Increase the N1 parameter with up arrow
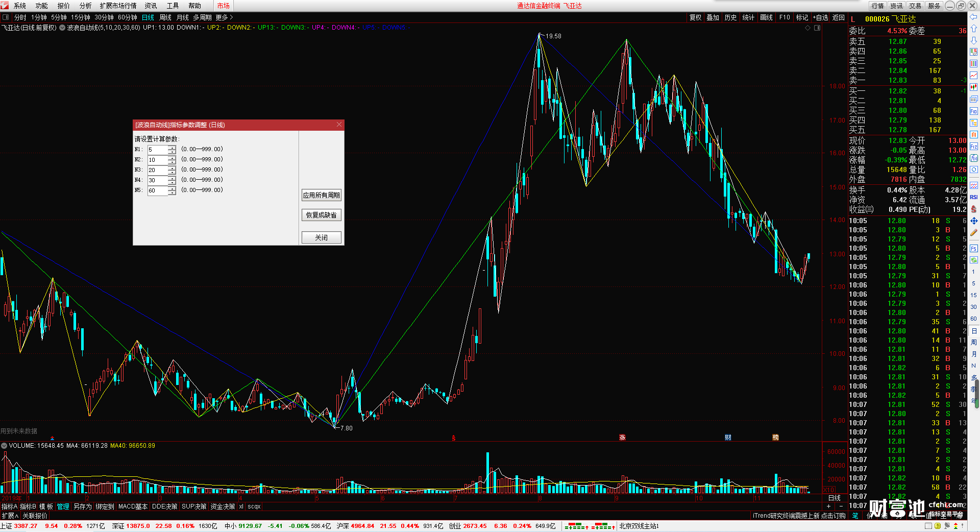 pyautogui.click(x=172, y=148)
